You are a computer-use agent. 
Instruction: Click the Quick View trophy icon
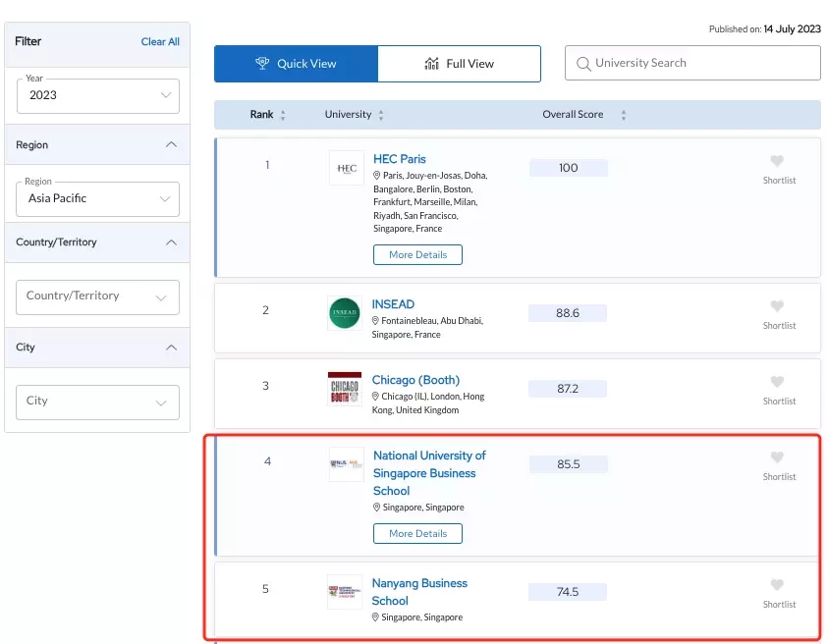[262, 64]
